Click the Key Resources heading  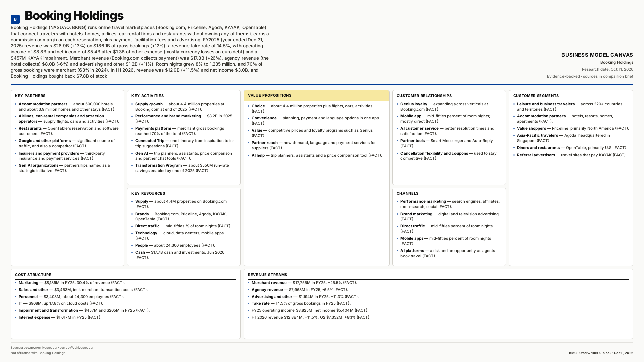click(x=148, y=193)
